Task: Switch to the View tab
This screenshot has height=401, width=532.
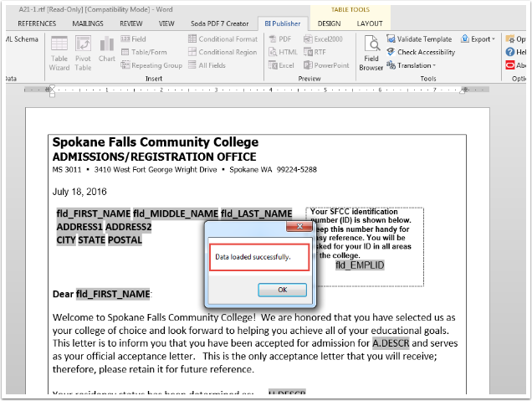Action: [166, 23]
